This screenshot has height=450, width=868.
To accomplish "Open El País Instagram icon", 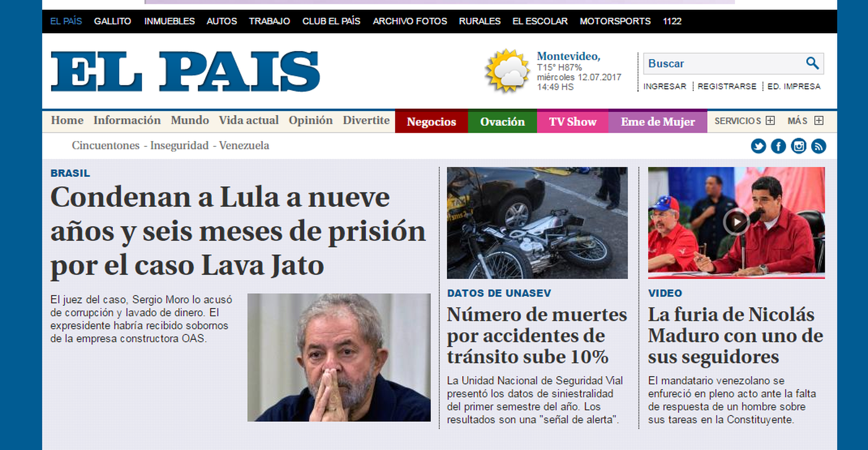I will [x=799, y=146].
